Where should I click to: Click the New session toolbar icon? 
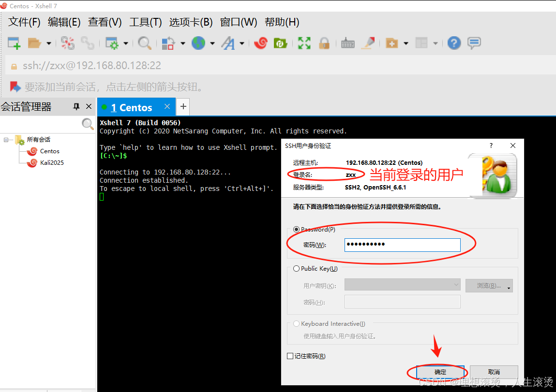pos(14,43)
